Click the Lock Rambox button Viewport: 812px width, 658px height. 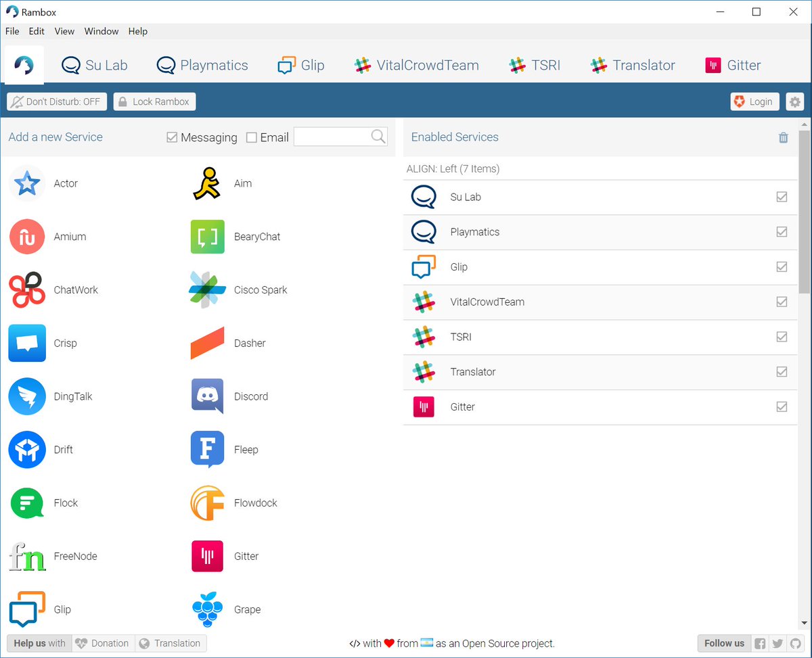[154, 102]
